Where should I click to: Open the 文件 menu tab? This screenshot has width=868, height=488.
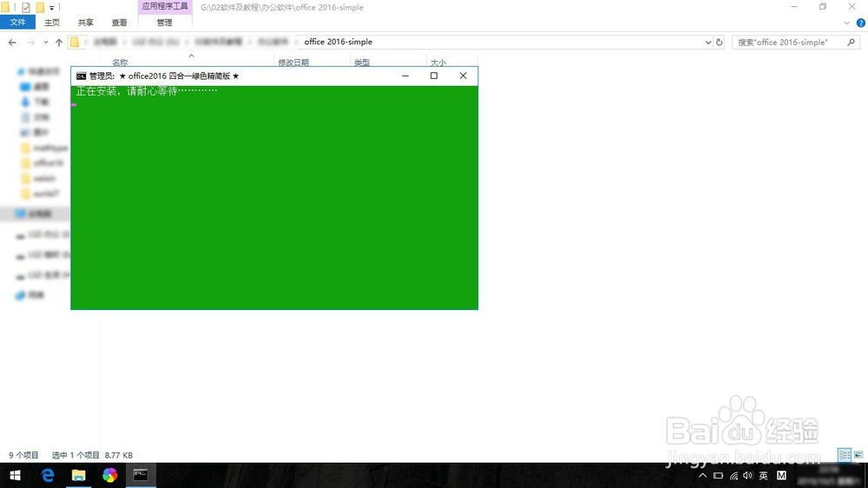(x=17, y=23)
